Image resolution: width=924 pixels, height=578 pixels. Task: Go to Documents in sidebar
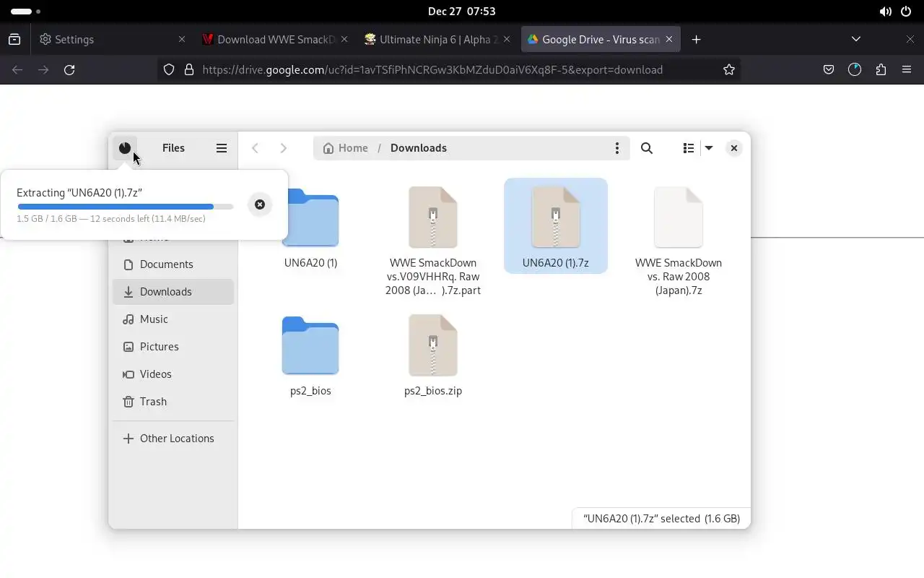click(173, 264)
